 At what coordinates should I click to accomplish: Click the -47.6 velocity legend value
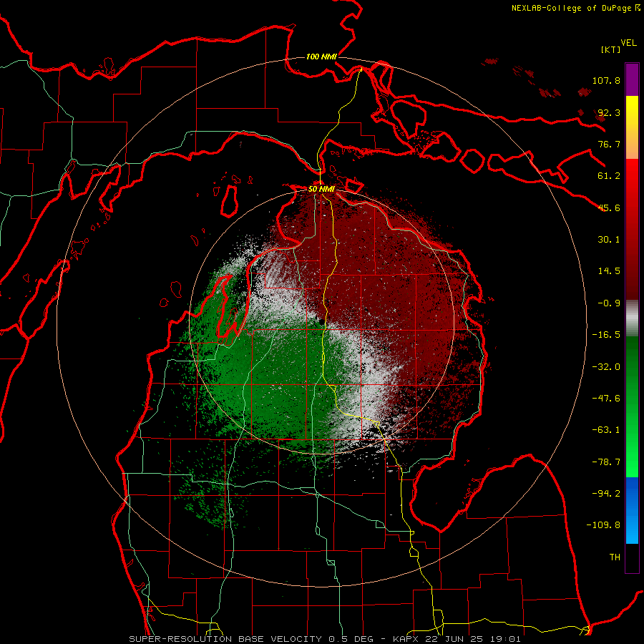(x=606, y=399)
